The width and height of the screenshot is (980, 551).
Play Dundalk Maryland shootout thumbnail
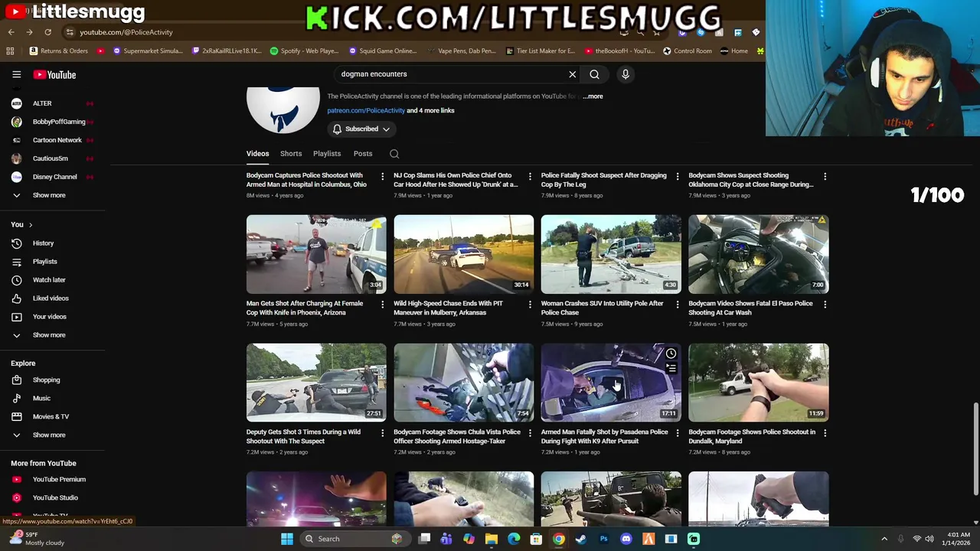tap(758, 383)
